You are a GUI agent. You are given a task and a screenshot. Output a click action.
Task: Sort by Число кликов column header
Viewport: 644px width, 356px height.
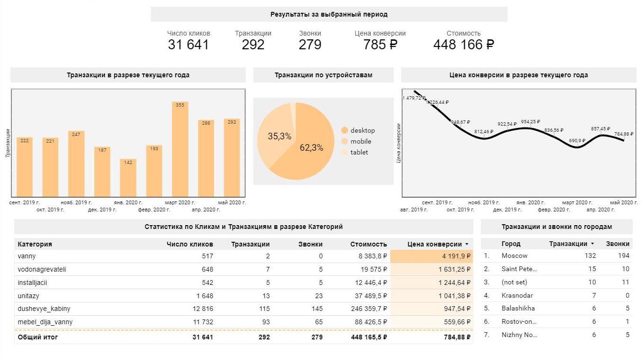pyautogui.click(x=190, y=244)
